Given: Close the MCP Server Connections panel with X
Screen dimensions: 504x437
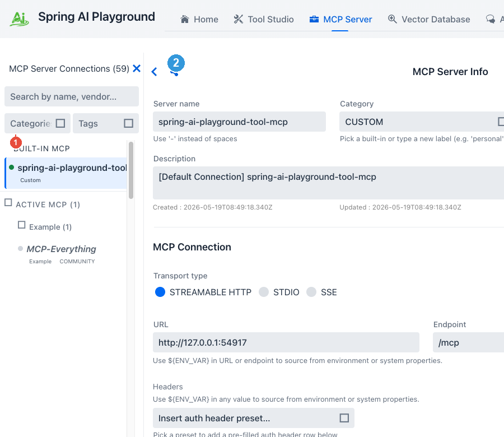Looking at the screenshot, I should [137, 68].
